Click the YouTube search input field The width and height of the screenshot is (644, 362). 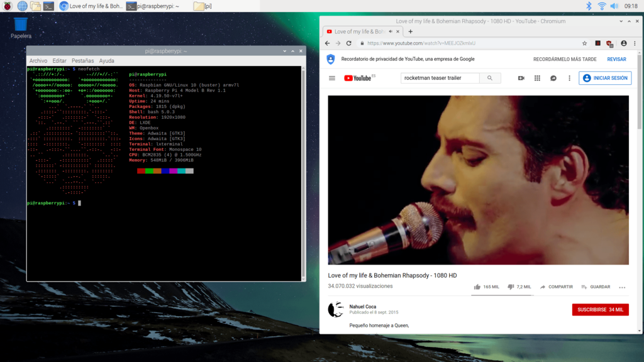[440, 79]
